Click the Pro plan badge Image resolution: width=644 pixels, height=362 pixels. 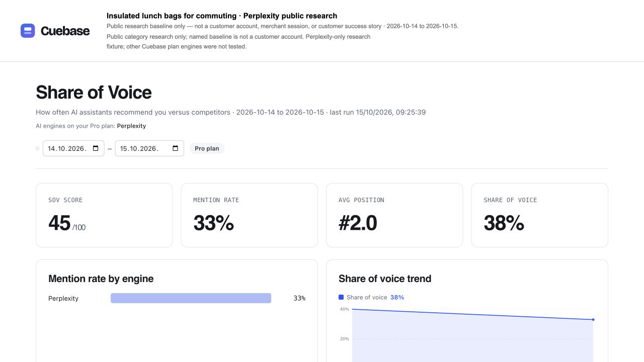(207, 148)
